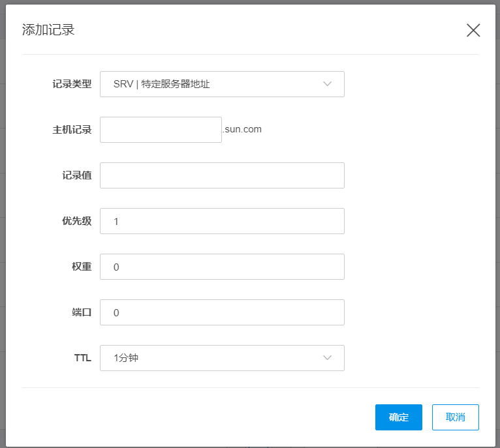Focus the 端口 input field
Screen dimensions: 500x448
(x=222, y=312)
